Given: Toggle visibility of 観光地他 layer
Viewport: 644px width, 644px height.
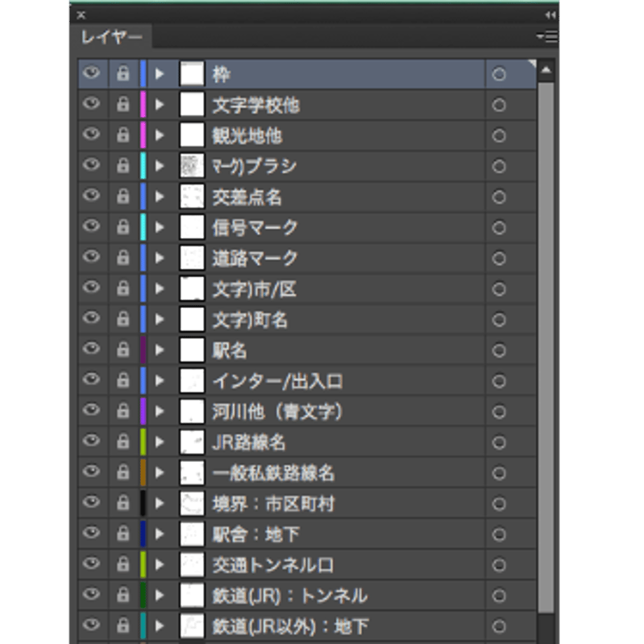Looking at the screenshot, I should (92, 134).
